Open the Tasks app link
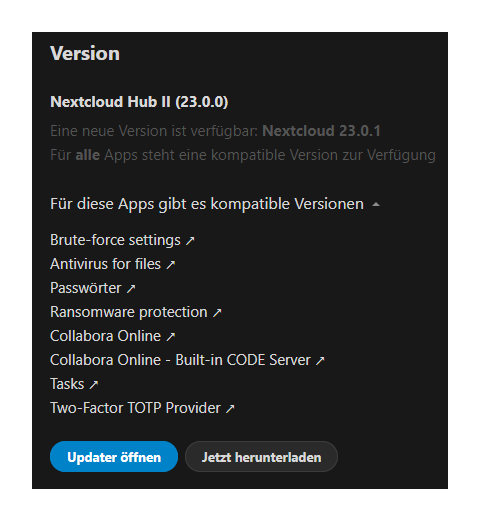Image resolution: width=480 pixels, height=521 pixels. [x=67, y=384]
